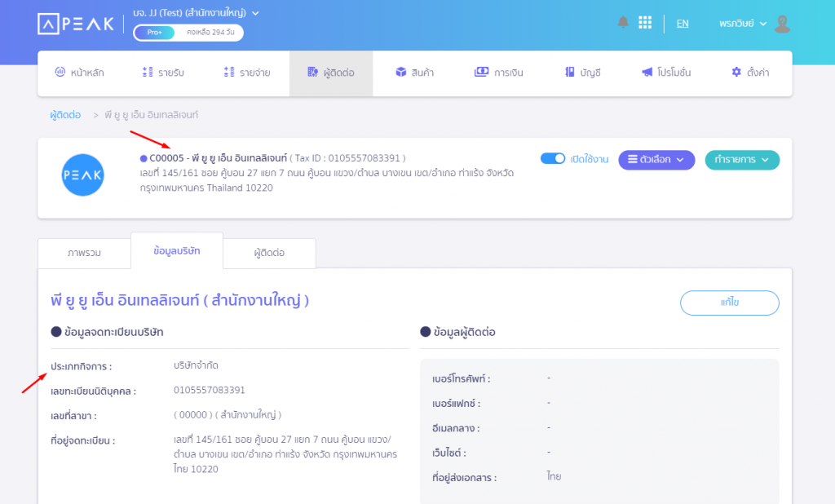Expand the company selector dropdown in header

pyautogui.click(x=255, y=13)
